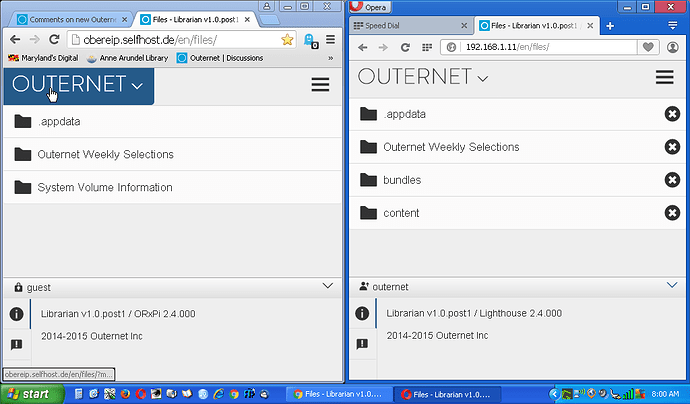Switch to the Speed Dial tab in Opera
690x404 pixels.
410,26
